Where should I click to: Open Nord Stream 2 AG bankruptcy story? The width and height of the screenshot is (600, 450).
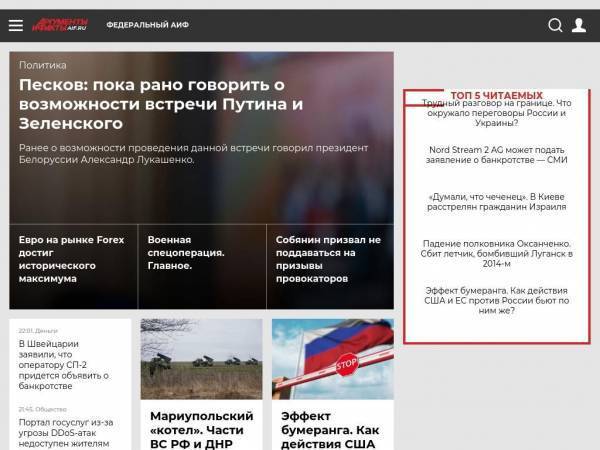[x=496, y=155]
